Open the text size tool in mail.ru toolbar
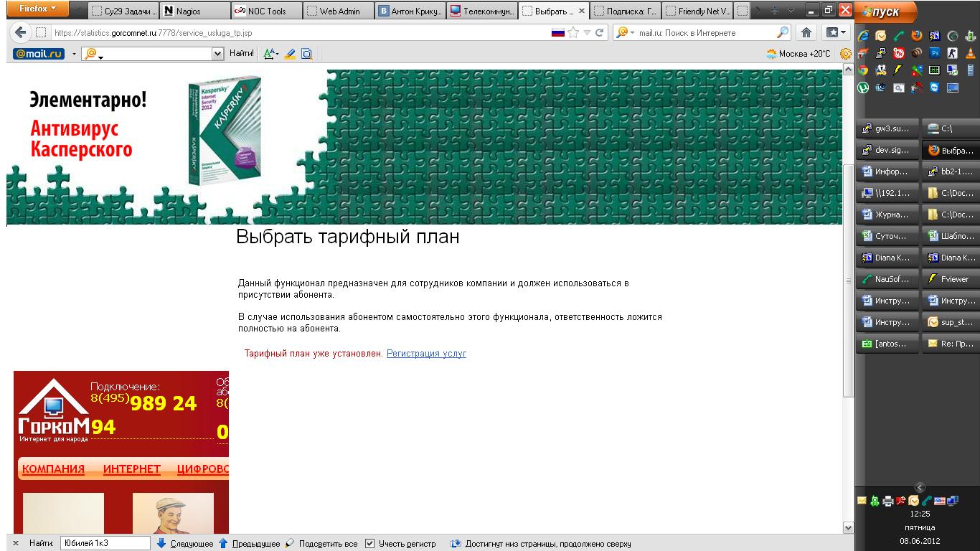Image resolution: width=980 pixels, height=551 pixels. 270,53
